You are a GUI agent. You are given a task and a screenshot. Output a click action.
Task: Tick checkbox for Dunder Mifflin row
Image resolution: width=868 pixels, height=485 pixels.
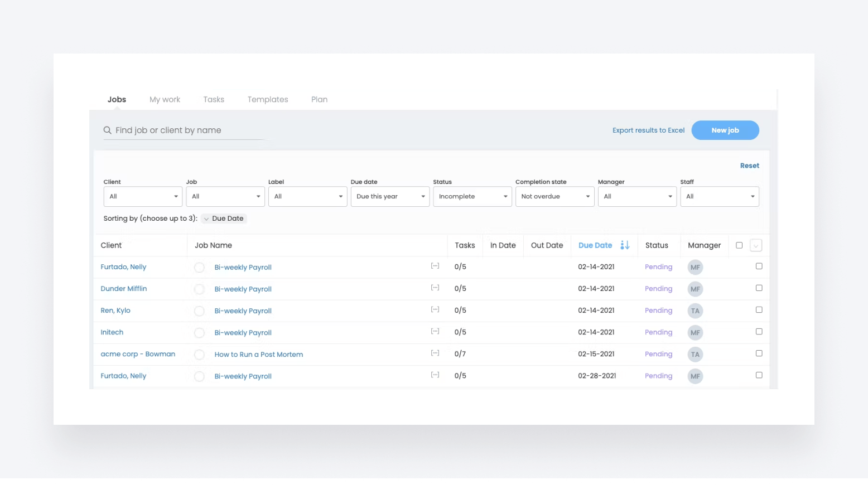[x=759, y=288]
